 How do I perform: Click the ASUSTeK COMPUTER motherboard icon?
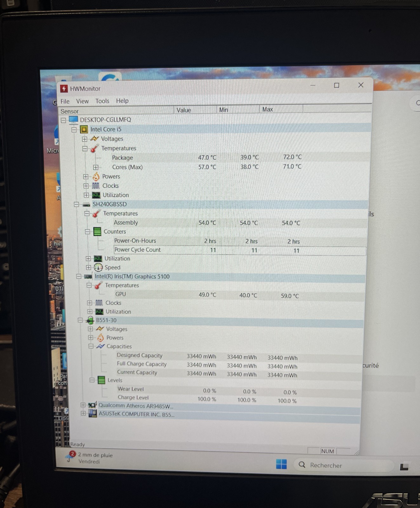(93, 414)
